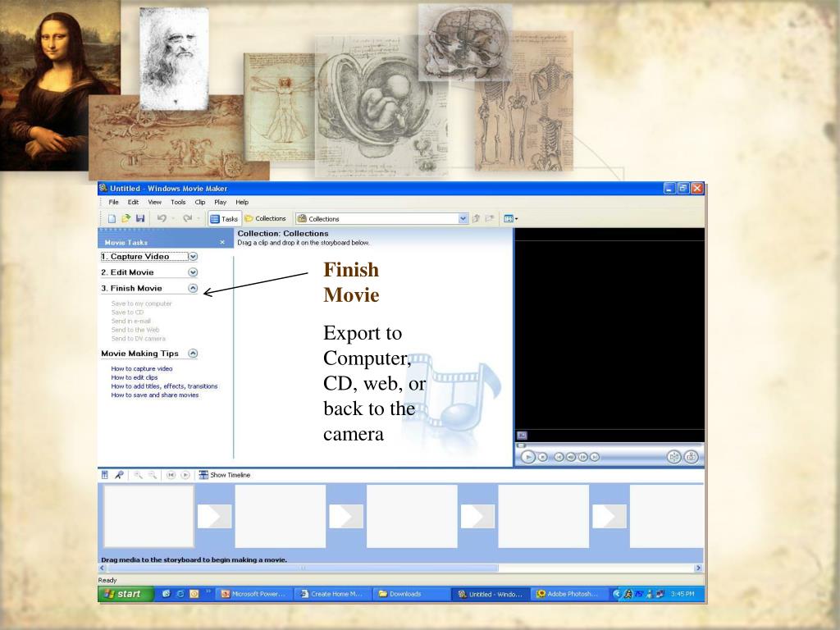Click the New Project toolbar icon

coord(112,218)
